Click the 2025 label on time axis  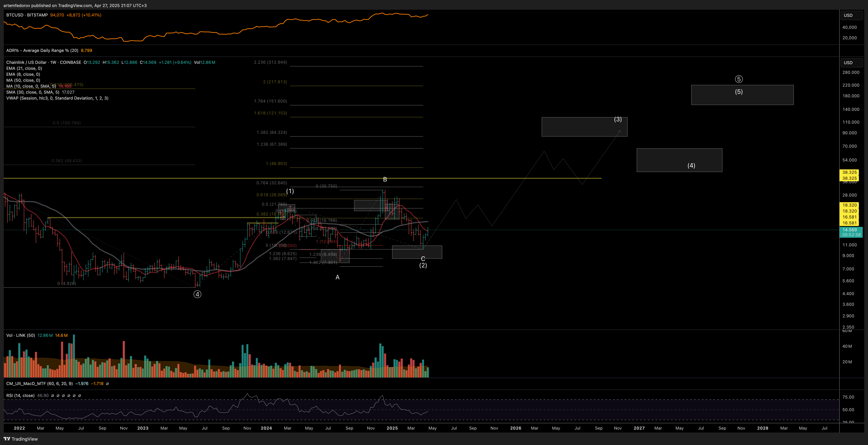tap(392, 428)
